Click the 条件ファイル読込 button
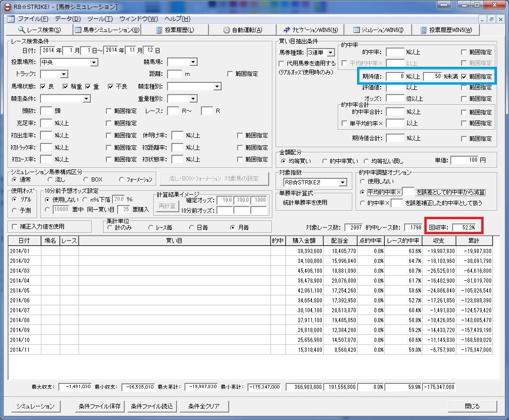The image size is (509, 420). pyautogui.click(x=151, y=406)
